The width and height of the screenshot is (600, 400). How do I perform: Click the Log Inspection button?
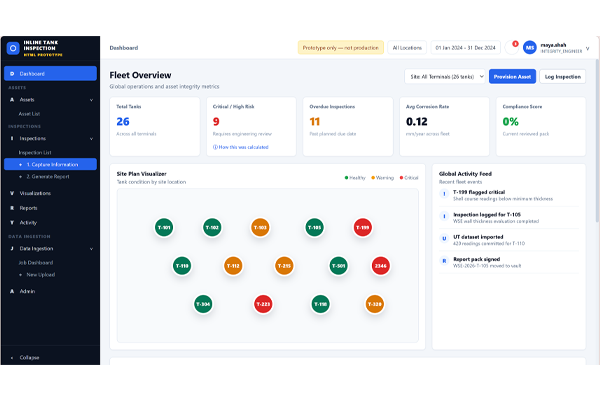tap(562, 77)
